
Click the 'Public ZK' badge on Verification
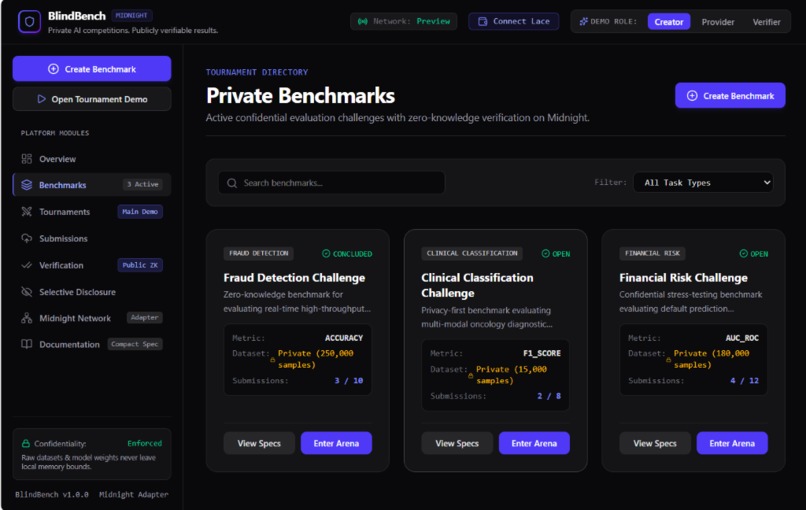click(x=140, y=265)
